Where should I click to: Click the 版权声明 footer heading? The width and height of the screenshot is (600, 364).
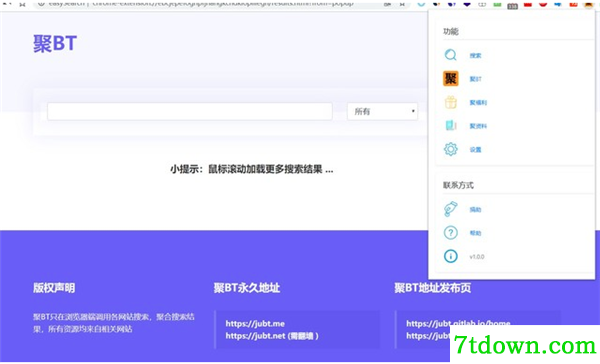coord(54,288)
